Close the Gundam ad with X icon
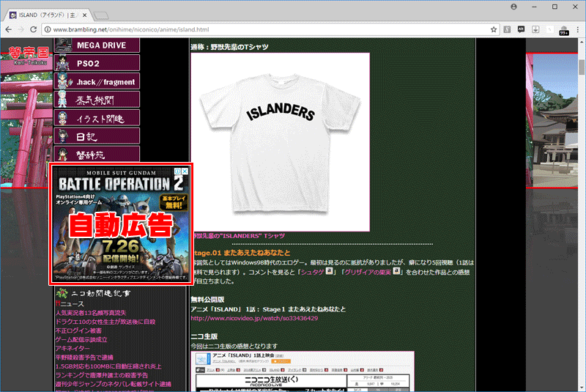 [185, 171]
